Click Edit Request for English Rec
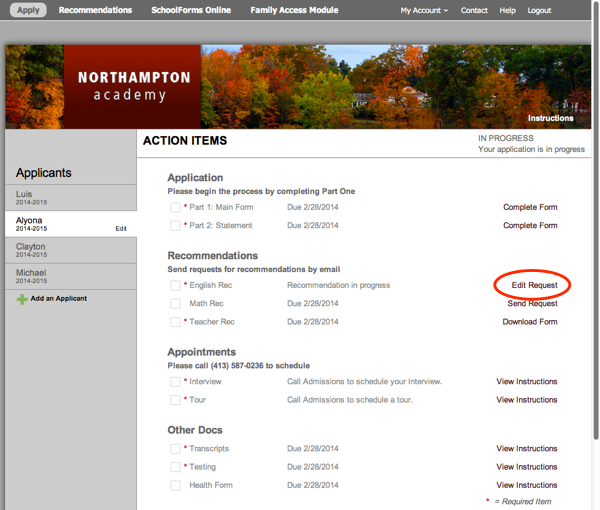The height and width of the screenshot is (510, 600). (527, 285)
